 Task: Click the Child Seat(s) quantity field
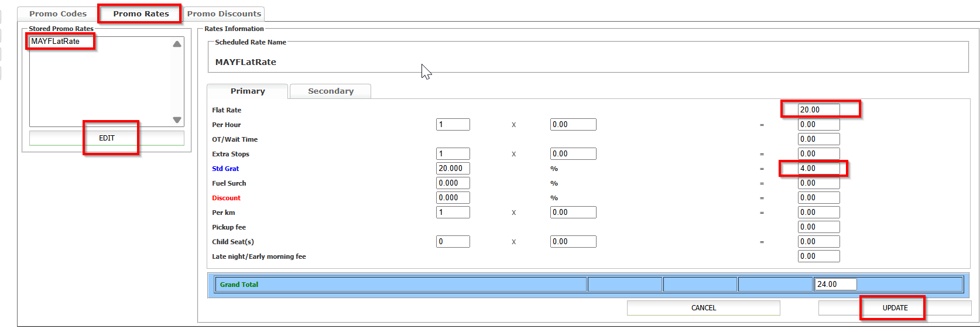pos(453,242)
